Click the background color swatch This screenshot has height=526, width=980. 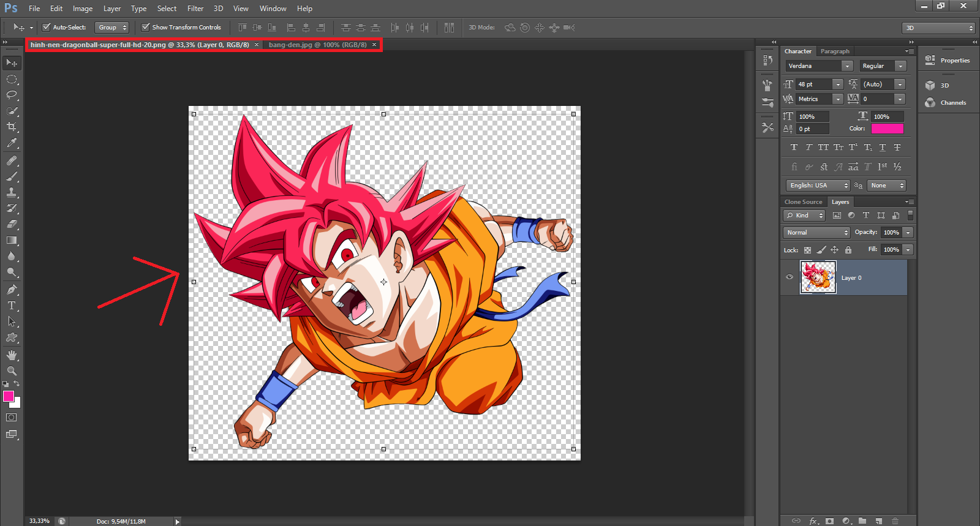[x=17, y=404]
